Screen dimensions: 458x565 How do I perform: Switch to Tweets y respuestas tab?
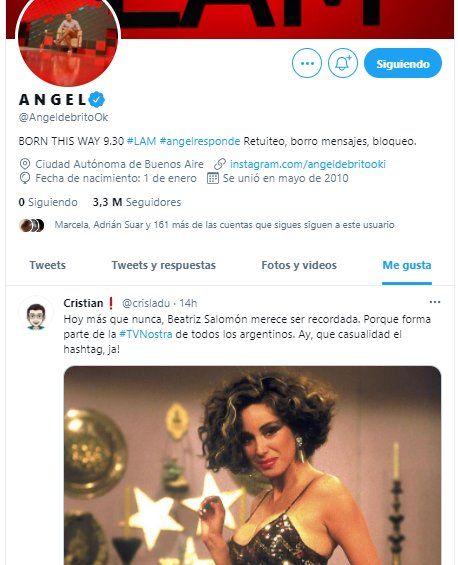pyautogui.click(x=164, y=265)
